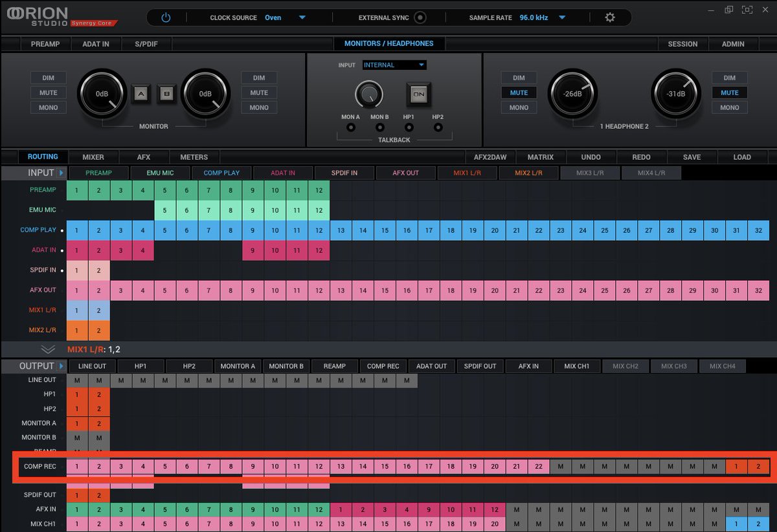Open the AFX view
This screenshot has height=532, width=777.
144,157
